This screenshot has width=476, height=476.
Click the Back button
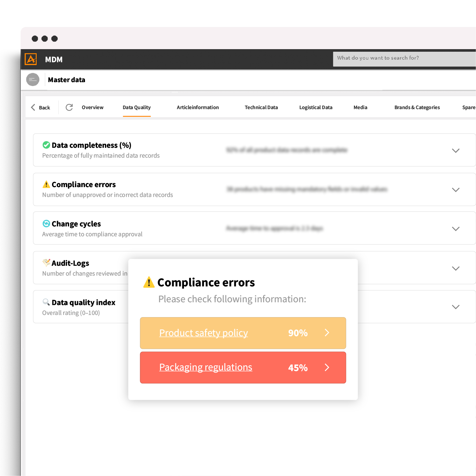point(41,107)
